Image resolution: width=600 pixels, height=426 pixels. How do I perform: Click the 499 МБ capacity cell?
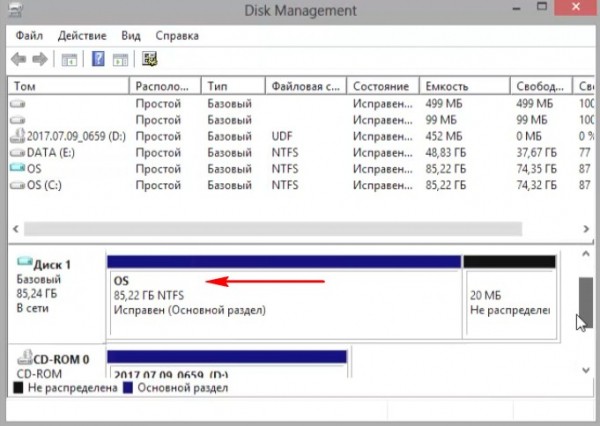pyautogui.click(x=444, y=104)
